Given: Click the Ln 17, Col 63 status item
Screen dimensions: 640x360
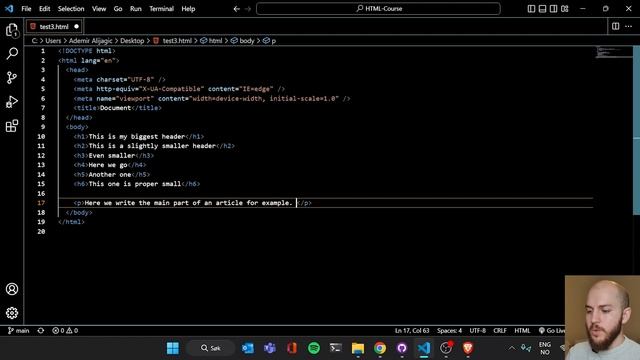Looking at the screenshot, I should tap(412, 331).
